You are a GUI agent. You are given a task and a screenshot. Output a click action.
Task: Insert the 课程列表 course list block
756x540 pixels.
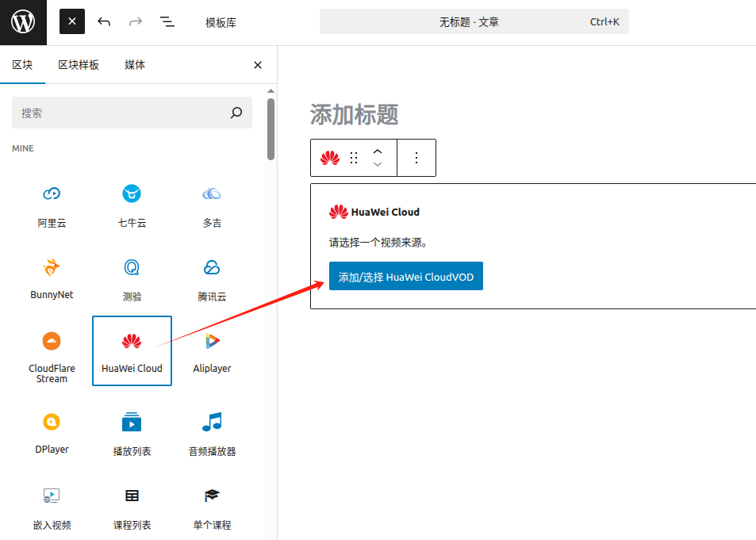(132, 507)
